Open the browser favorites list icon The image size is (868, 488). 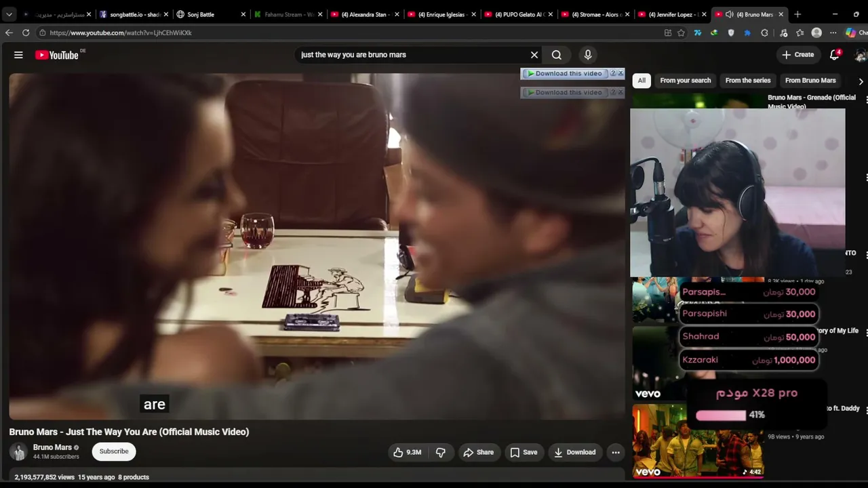click(800, 33)
